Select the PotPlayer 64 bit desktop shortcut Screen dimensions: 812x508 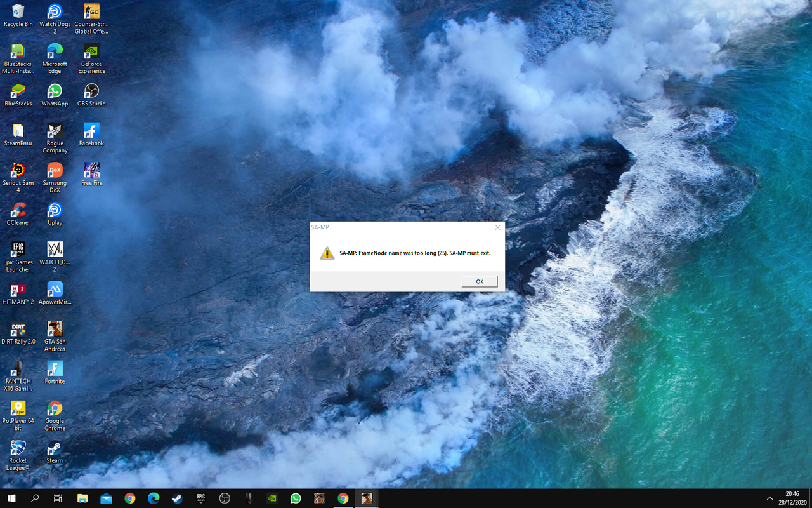pyautogui.click(x=18, y=416)
